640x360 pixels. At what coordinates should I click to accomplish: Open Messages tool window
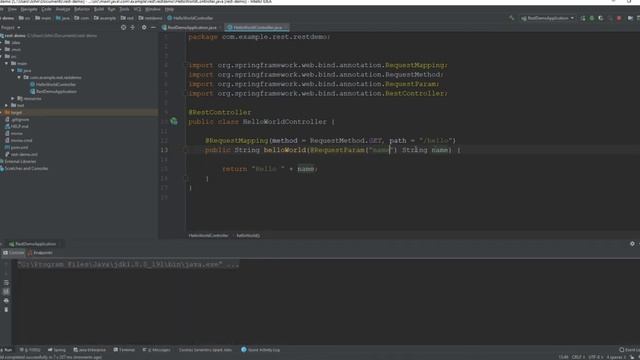pyautogui.click(x=156, y=350)
